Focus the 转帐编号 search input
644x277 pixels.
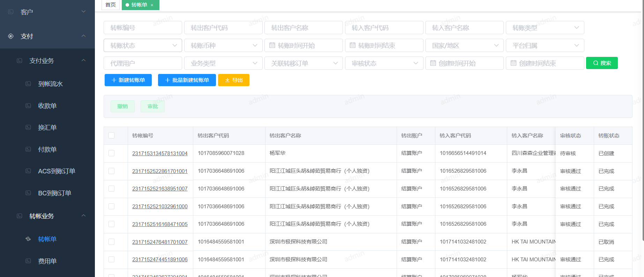[143, 28]
